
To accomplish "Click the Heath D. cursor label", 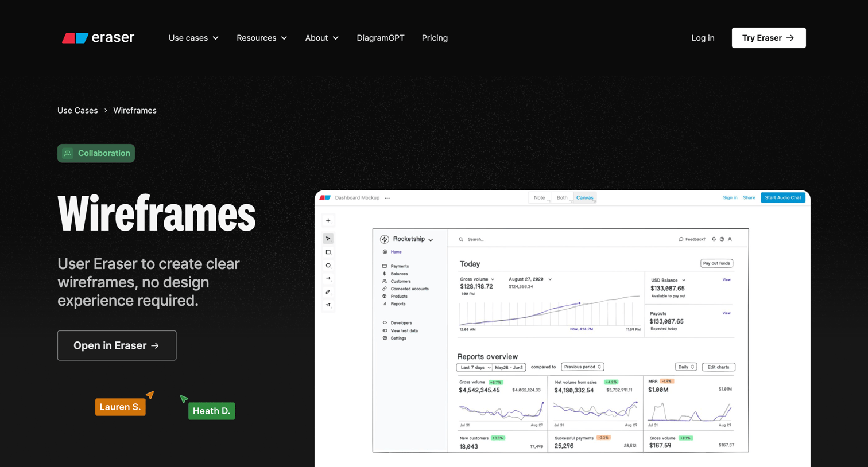I will click(211, 411).
